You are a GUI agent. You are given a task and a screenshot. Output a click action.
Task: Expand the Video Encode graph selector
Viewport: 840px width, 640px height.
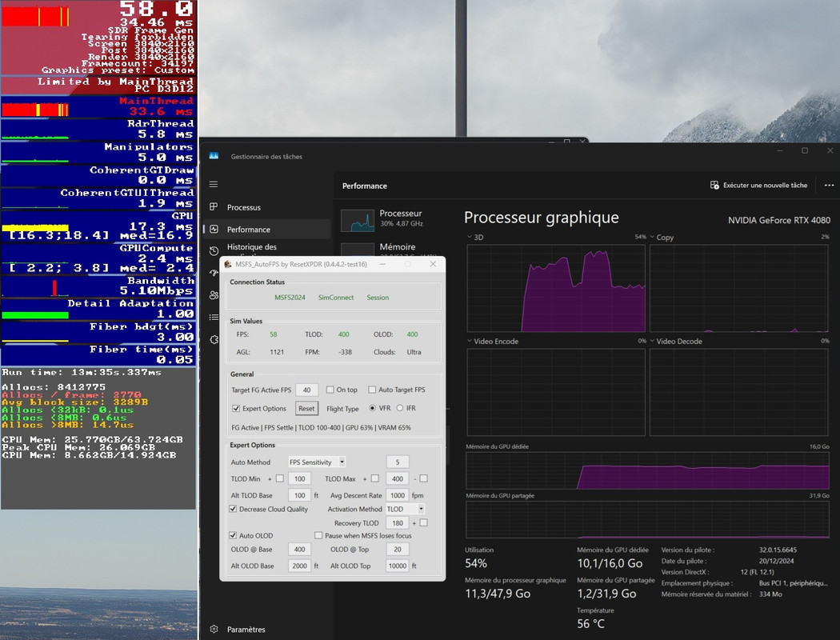tap(470, 341)
